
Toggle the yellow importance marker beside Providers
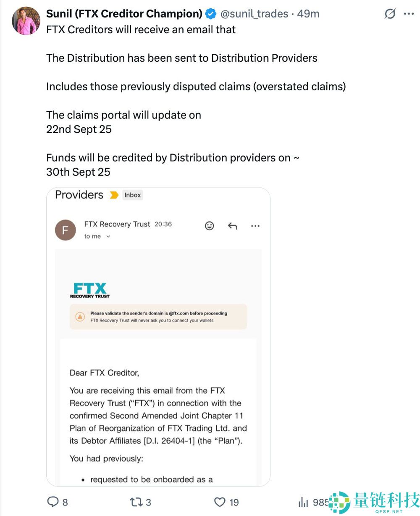(114, 195)
